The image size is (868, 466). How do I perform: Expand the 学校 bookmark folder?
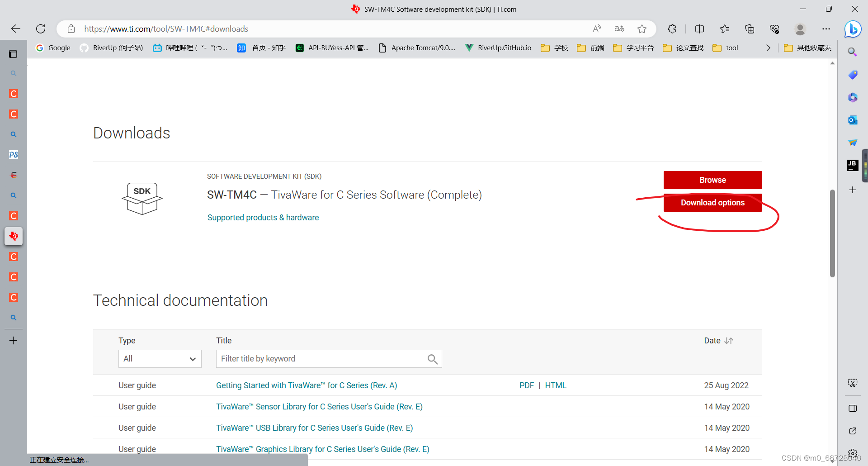(554, 48)
